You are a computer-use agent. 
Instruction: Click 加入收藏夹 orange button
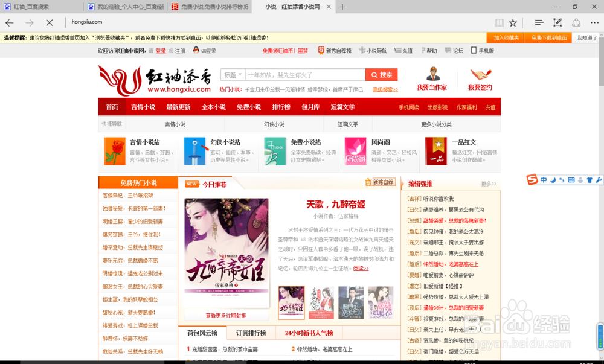pos(506,37)
